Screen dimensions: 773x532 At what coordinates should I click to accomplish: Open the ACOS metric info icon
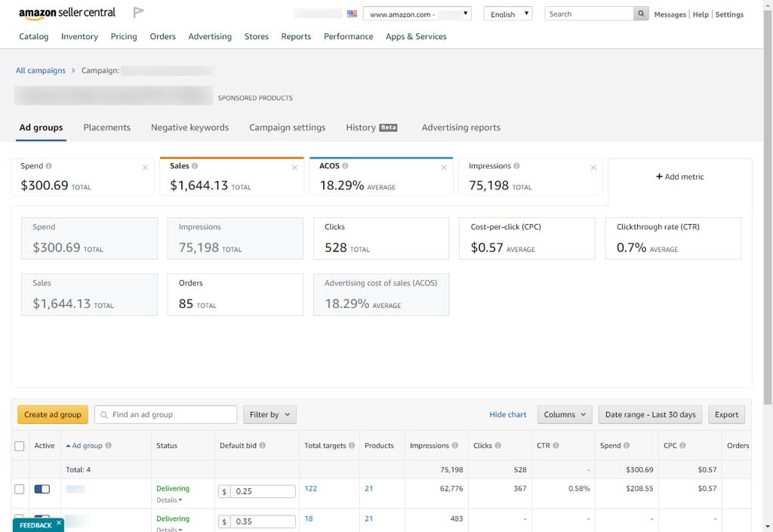(x=345, y=166)
